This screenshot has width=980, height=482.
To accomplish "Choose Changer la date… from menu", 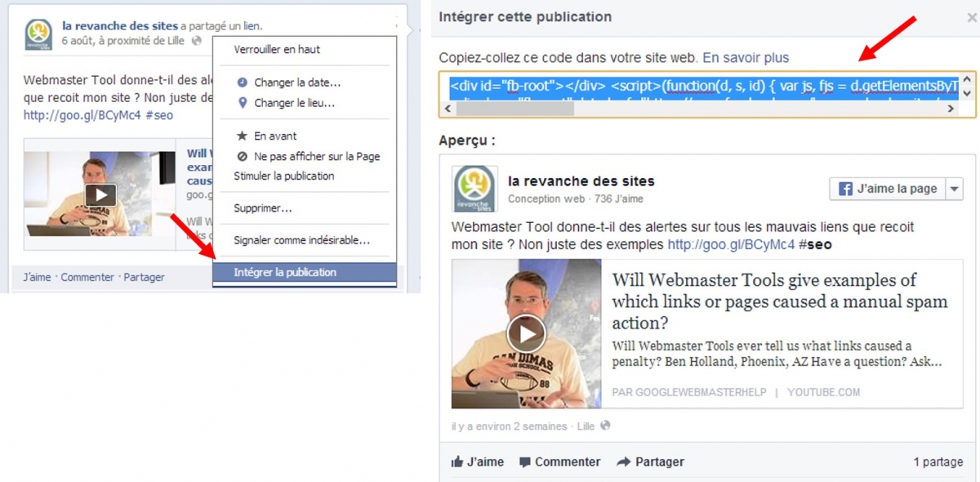I will 305,83.
